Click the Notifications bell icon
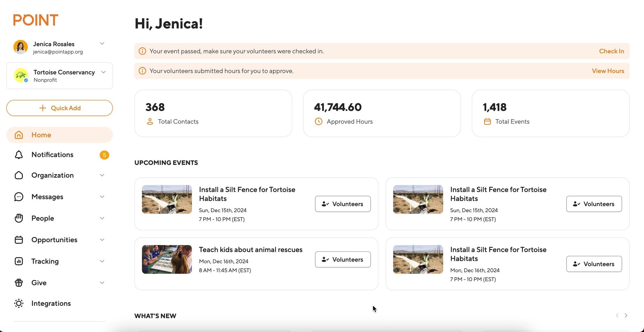 [x=19, y=155]
